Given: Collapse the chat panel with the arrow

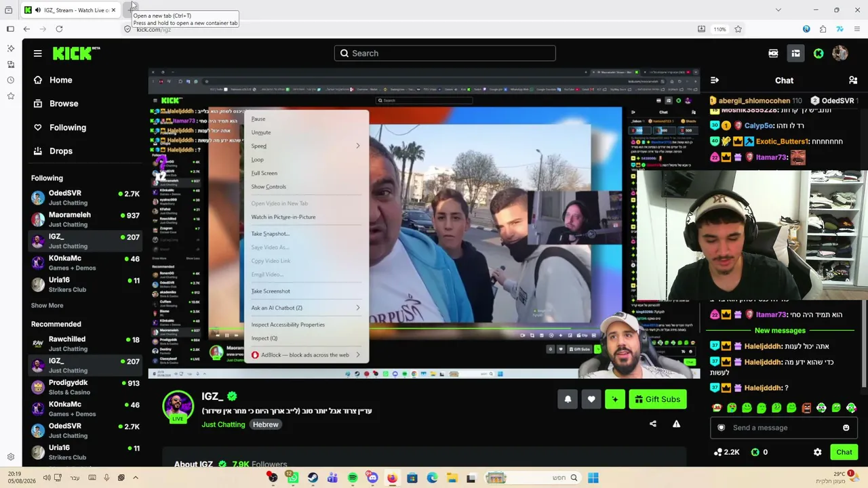Looking at the screenshot, I should [x=714, y=80].
